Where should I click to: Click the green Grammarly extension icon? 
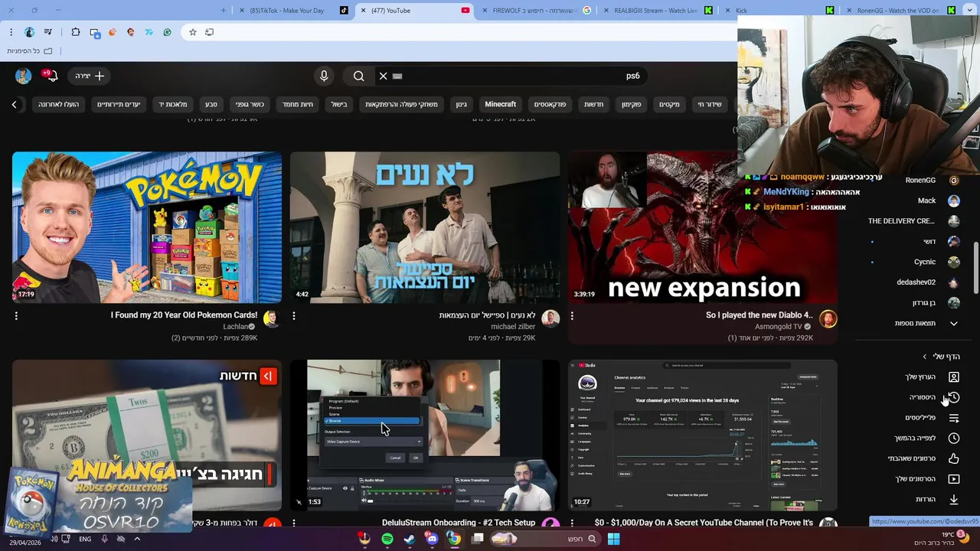click(x=167, y=32)
